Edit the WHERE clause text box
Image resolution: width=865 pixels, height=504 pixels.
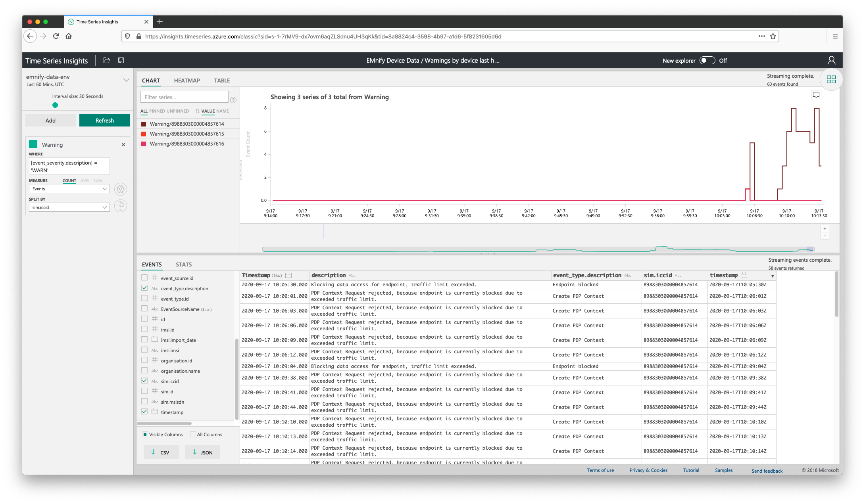[x=69, y=166]
